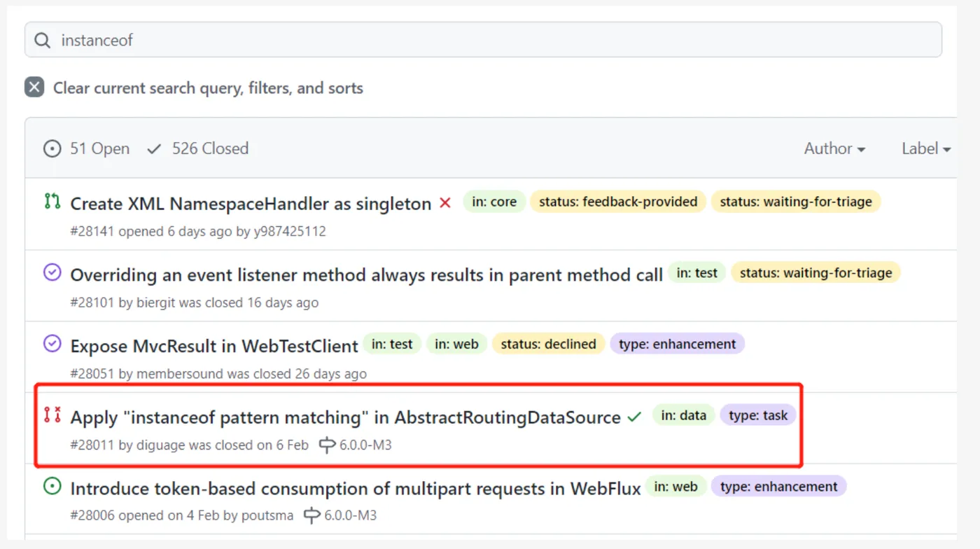The height and width of the screenshot is (549, 980).
Task: Clear current search query, filters, and sorts
Action: pyautogui.click(x=208, y=88)
